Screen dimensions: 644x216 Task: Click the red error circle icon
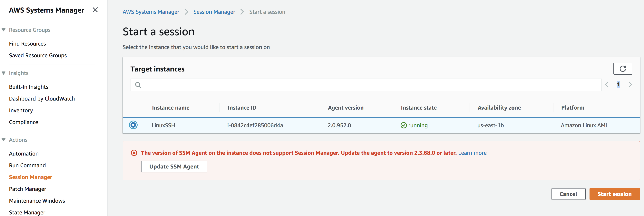coord(134,153)
